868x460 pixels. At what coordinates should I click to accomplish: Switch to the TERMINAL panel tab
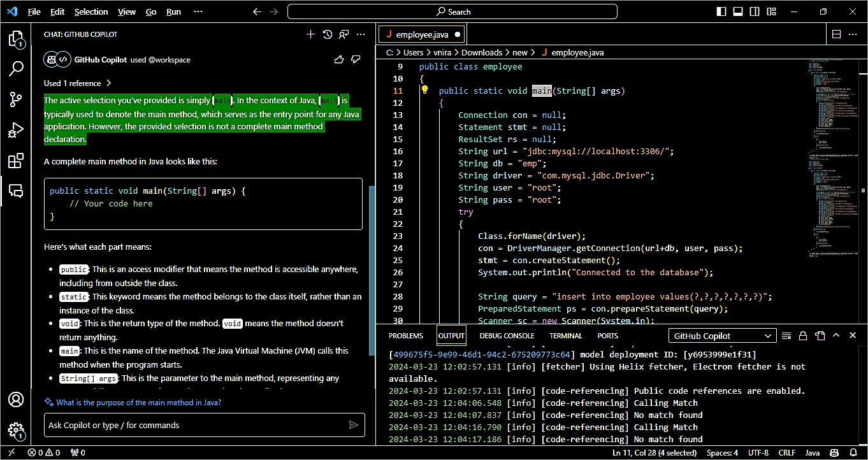[566, 336]
